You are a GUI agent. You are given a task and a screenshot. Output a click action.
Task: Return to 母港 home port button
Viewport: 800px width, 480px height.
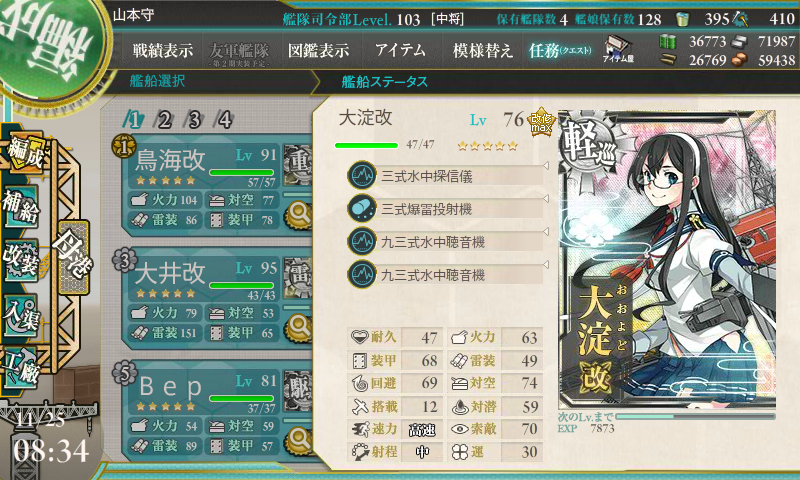(x=74, y=257)
